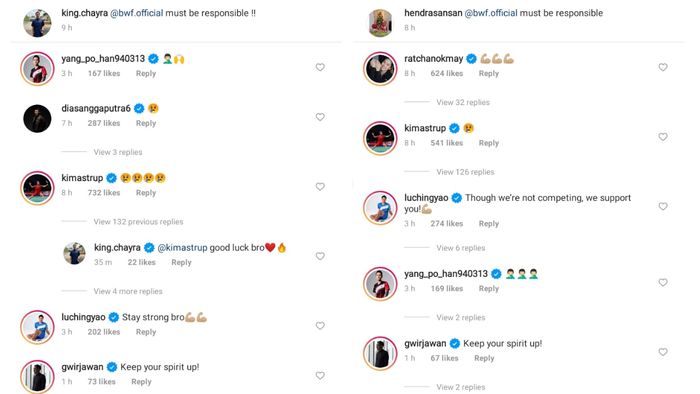Expand View 3 replies under diasanggaputra6
Image resolution: width=700 pixels, height=394 pixels.
118,152
